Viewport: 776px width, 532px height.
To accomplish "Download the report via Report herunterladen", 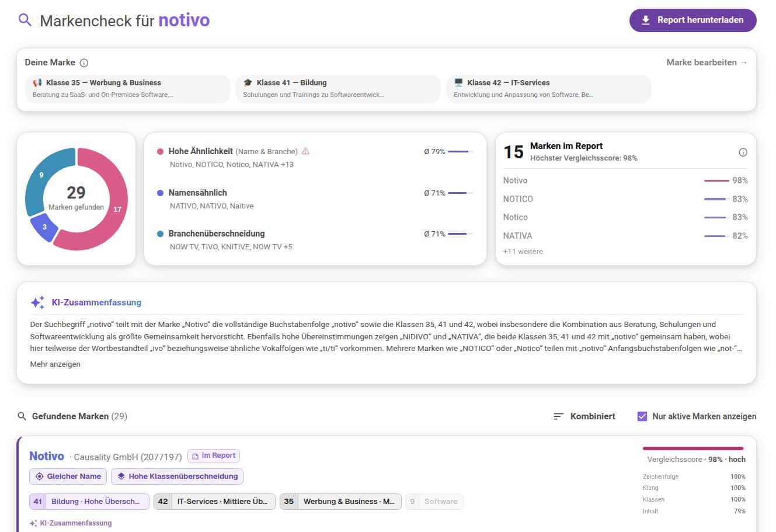I will pyautogui.click(x=693, y=20).
